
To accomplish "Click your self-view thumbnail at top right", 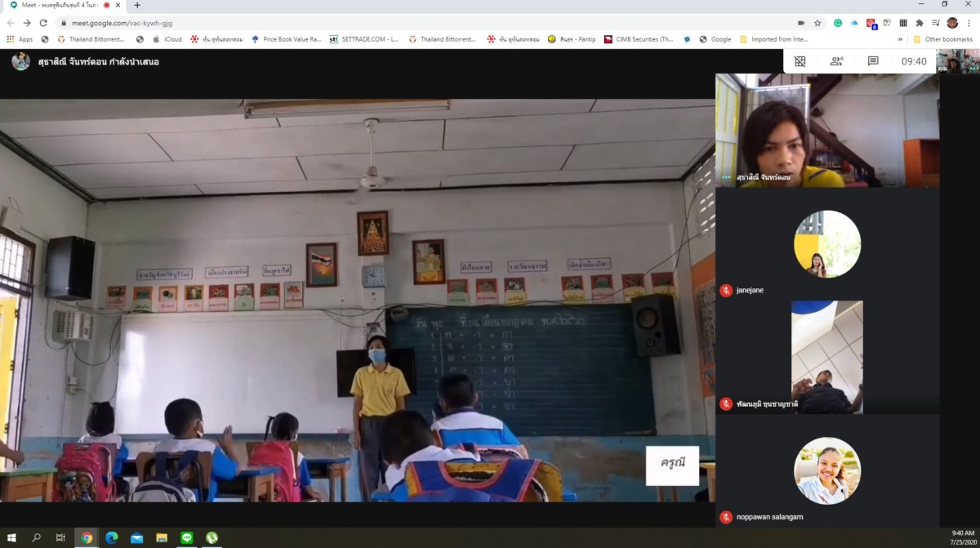I will click(959, 61).
